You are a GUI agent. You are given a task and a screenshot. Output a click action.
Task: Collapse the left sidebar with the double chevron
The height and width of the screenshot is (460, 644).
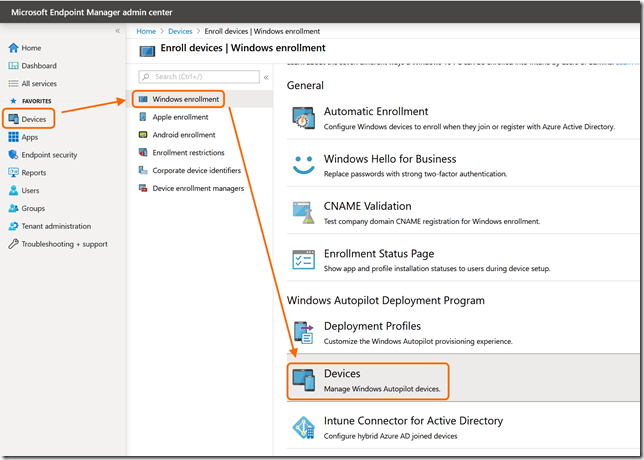[117, 31]
